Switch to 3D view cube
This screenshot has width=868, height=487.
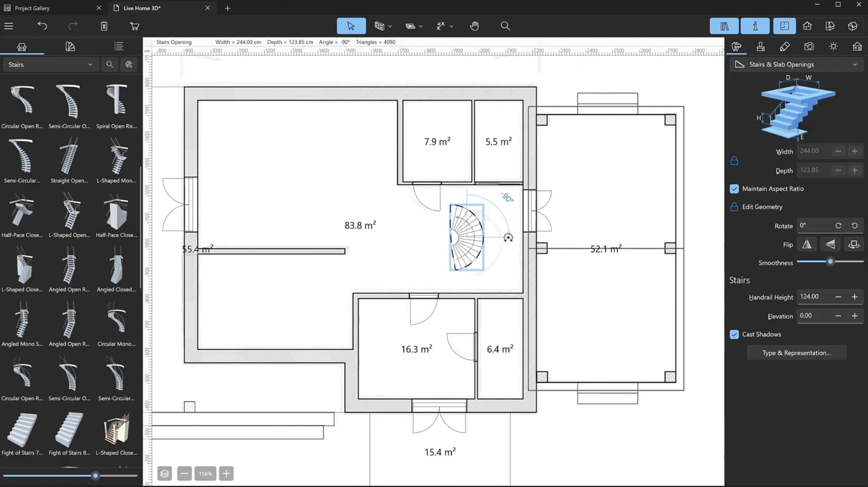(853, 26)
